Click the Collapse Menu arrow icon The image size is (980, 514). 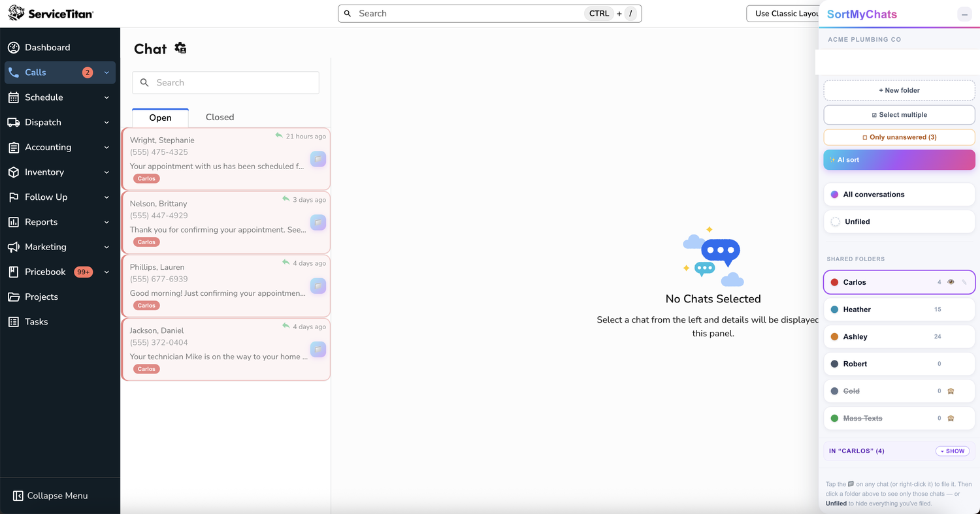(x=18, y=496)
